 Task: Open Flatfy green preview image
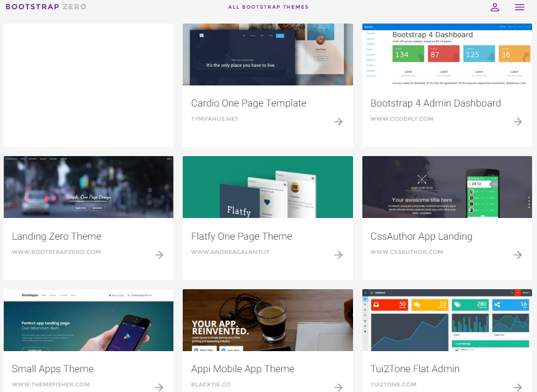pos(268,187)
